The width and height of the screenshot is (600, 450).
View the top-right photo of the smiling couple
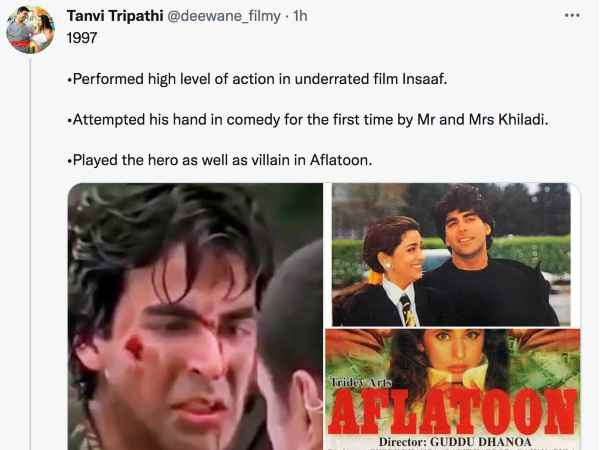point(452,254)
